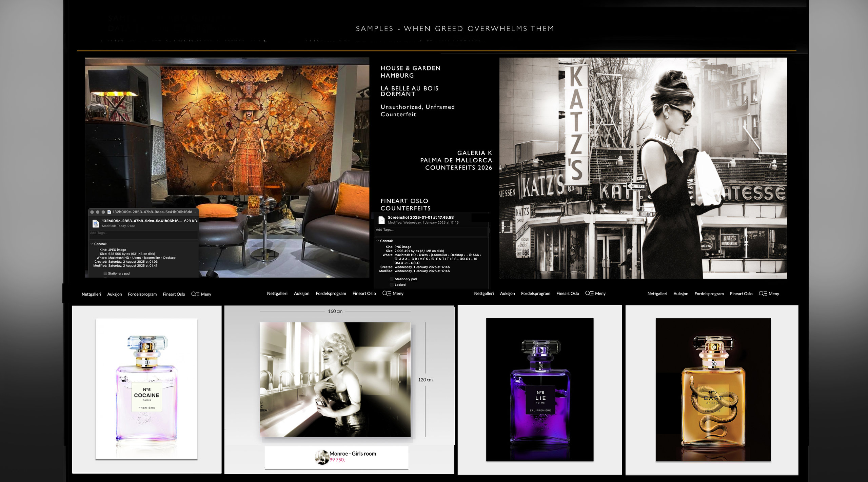Collapse the General section in the JPEG info window
Screen dimensions: 868x482
(x=92, y=244)
